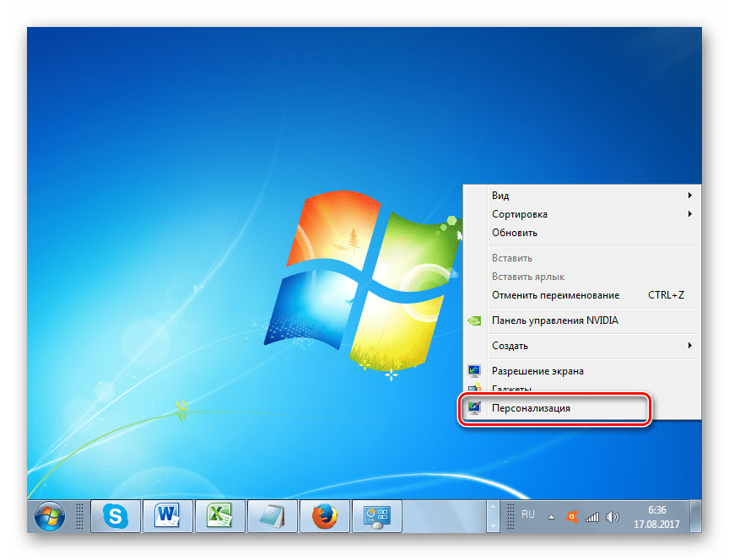Image resolution: width=729 pixels, height=560 pixels.
Task: Click the Разрешение экрана monitor icon
Action: (x=474, y=371)
